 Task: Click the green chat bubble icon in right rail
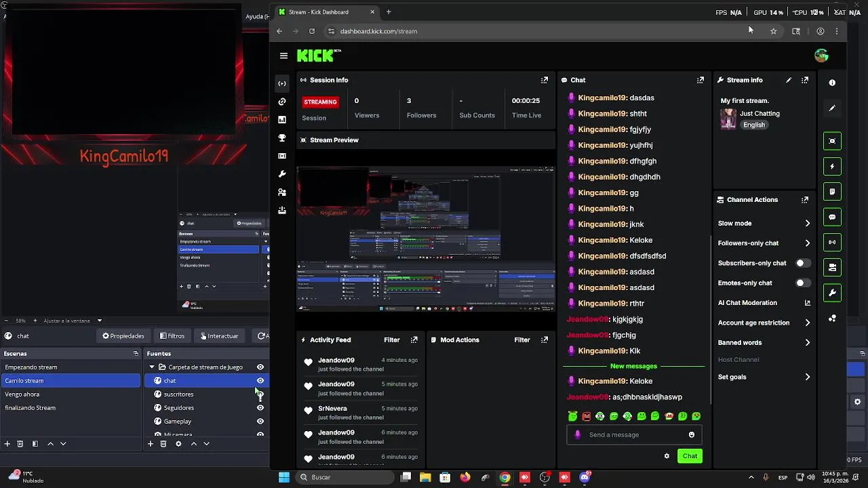tap(832, 218)
